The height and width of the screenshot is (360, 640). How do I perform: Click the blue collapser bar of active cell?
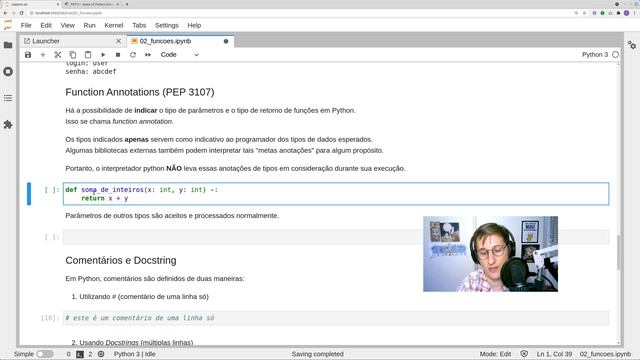coord(29,194)
